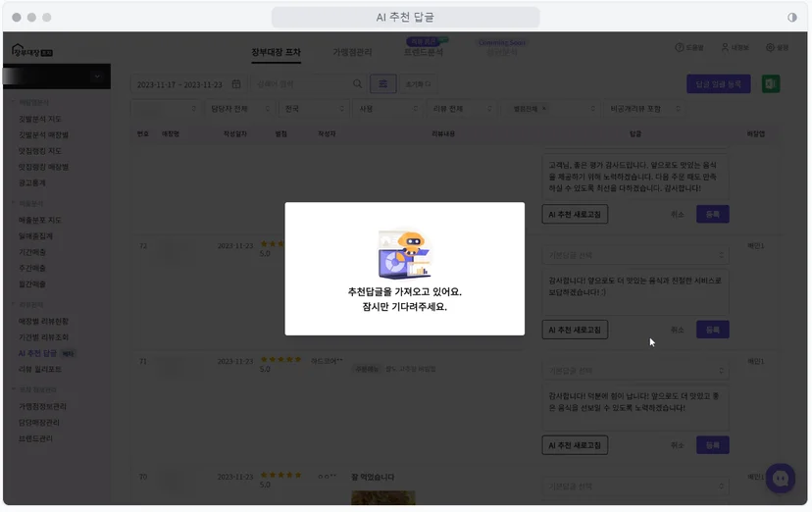Open 설정 gear icon
812x512 pixels.
(x=770, y=48)
